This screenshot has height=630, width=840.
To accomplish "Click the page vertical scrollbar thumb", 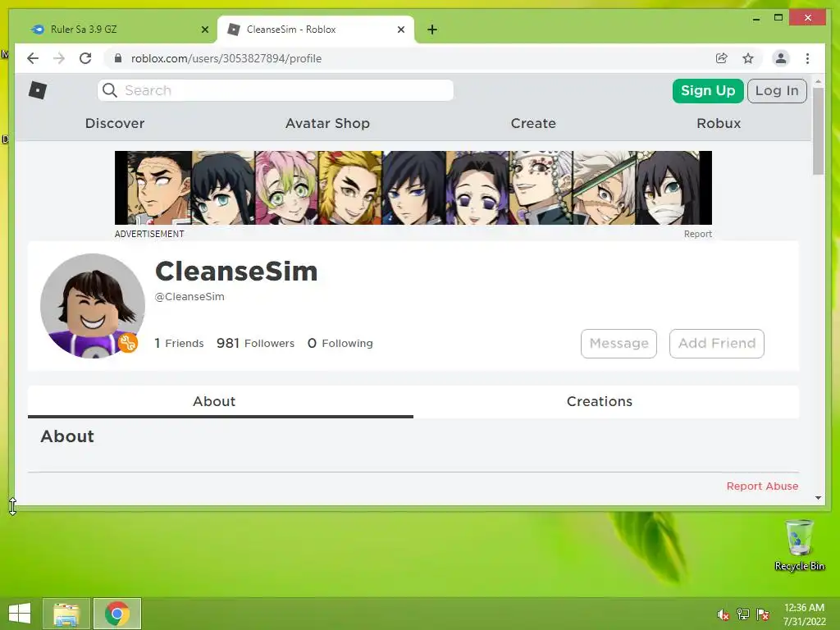I will pyautogui.click(x=818, y=131).
